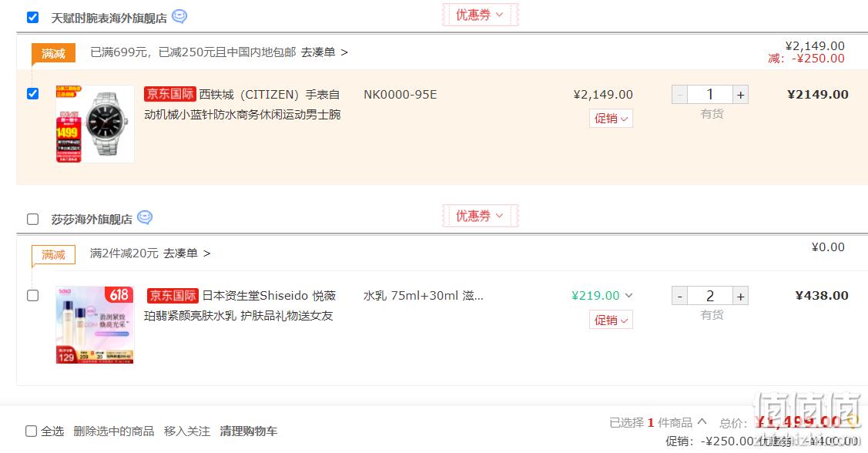Open 促销 dropdown under Citizen watch price
868x453 pixels.
click(611, 119)
